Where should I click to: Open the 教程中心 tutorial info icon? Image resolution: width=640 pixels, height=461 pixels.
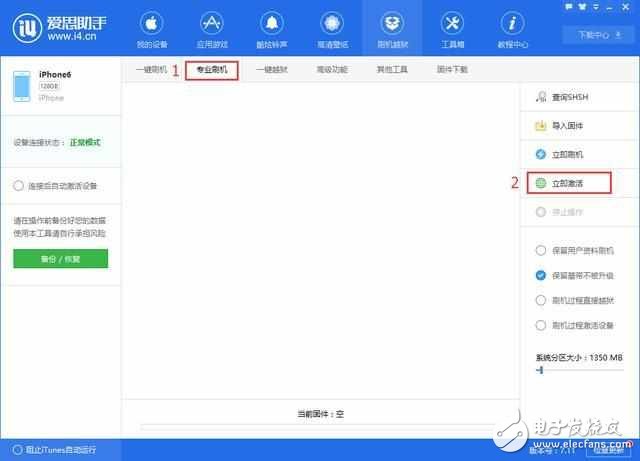(x=512, y=23)
